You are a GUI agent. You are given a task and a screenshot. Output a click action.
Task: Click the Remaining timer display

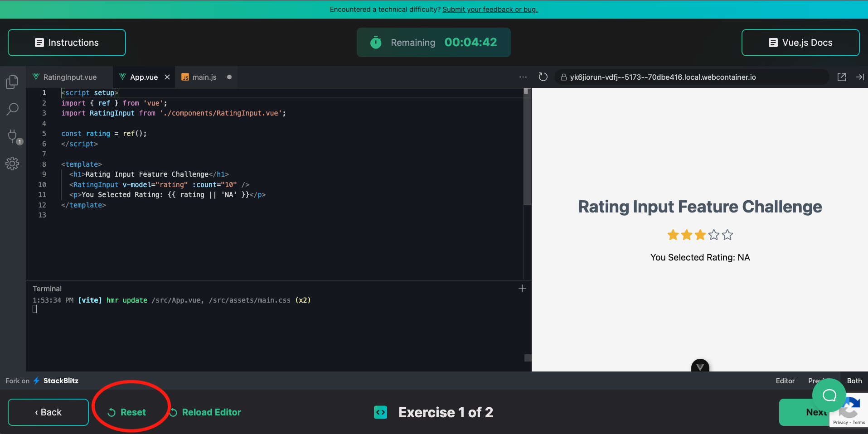[434, 43]
